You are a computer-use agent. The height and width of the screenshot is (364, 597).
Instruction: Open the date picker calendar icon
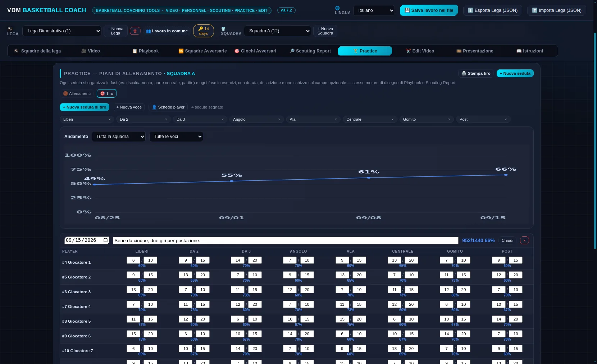(x=106, y=240)
